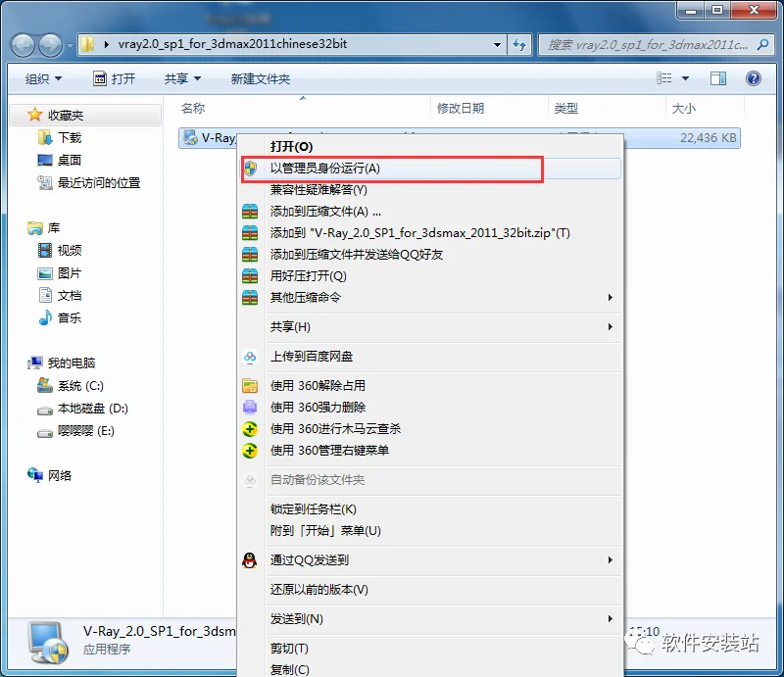Click the 360 unlock occupation folder icon
This screenshot has height=677, width=784.
tap(250, 385)
